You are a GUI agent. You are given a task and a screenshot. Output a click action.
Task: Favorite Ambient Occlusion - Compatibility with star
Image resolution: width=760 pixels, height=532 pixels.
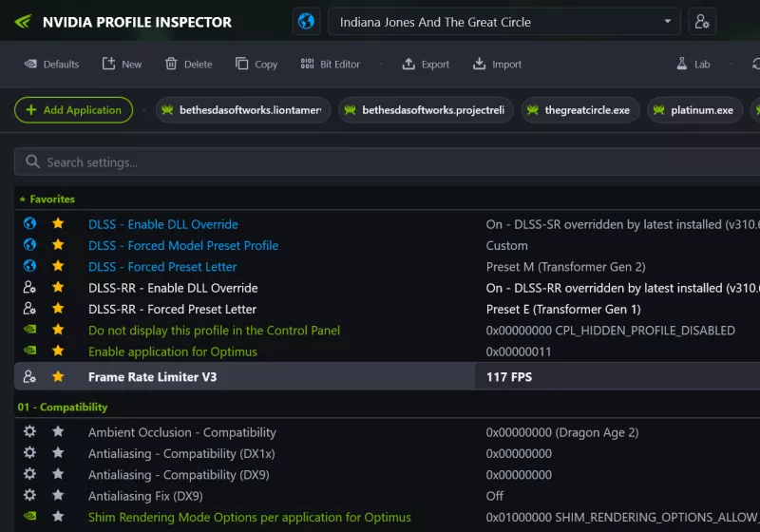[x=58, y=431]
